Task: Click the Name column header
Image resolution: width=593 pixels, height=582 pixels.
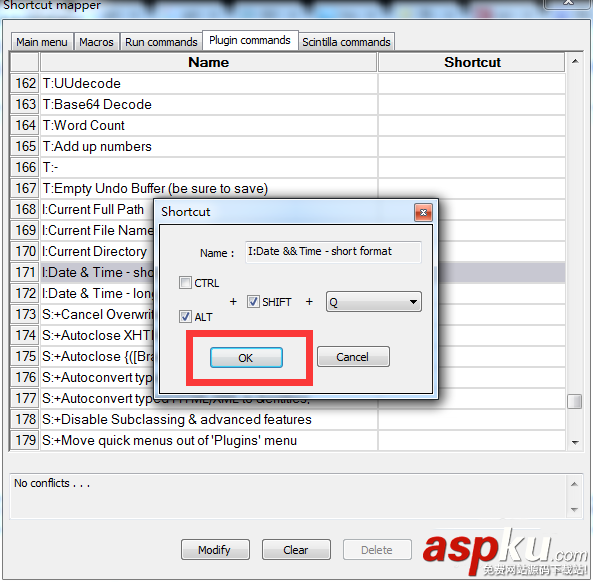Action: point(209,62)
